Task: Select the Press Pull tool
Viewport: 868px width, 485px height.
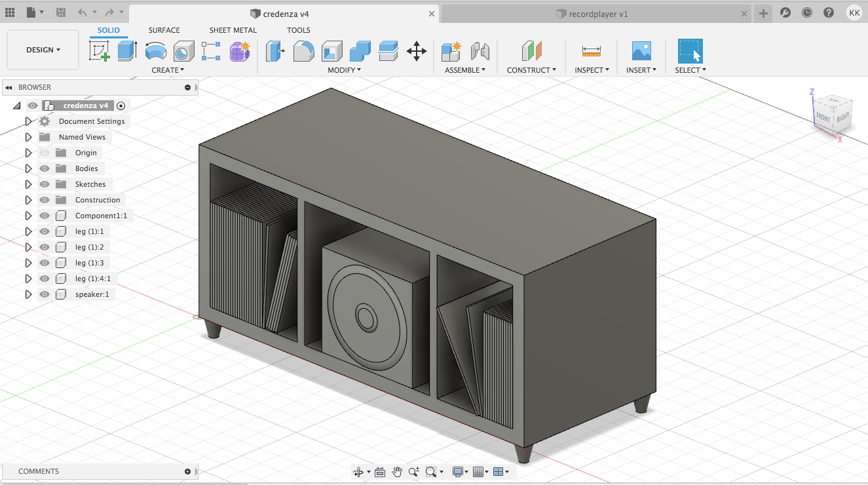Action: (x=275, y=51)
